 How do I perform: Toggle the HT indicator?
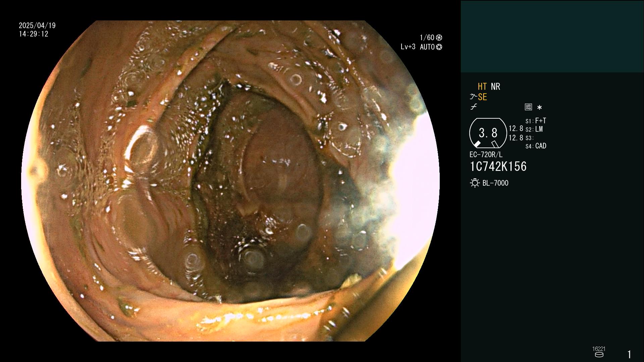tap(482, 86)
